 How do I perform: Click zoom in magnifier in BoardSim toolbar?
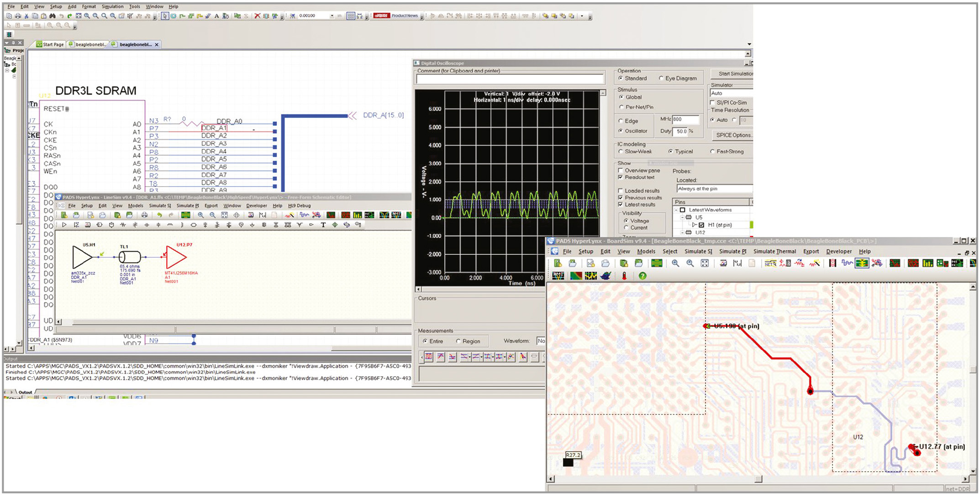[675, 263]
